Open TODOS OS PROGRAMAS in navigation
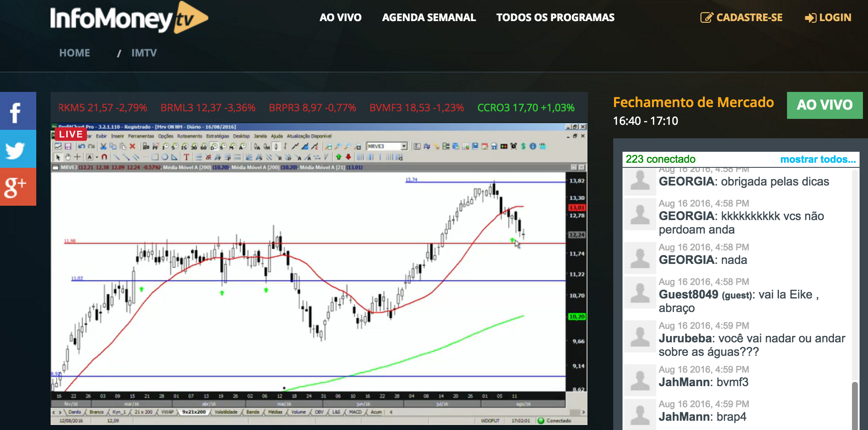Screen dimensions: 868x430 pyautogui.click(x=555, y=17)
